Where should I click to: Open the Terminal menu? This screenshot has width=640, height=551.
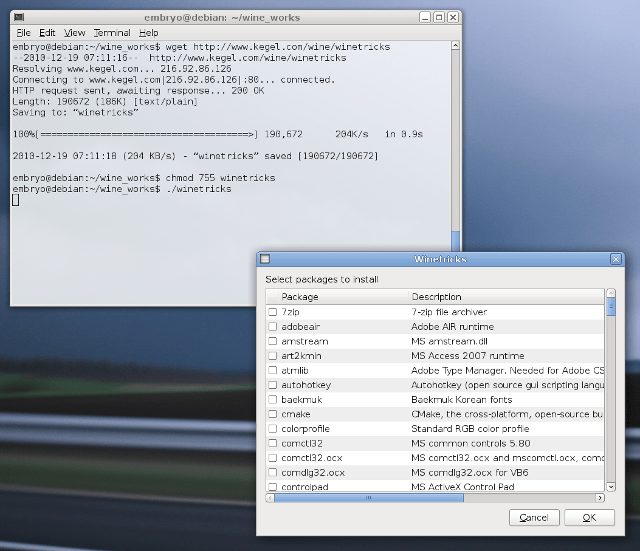click(x=112, y=33)
